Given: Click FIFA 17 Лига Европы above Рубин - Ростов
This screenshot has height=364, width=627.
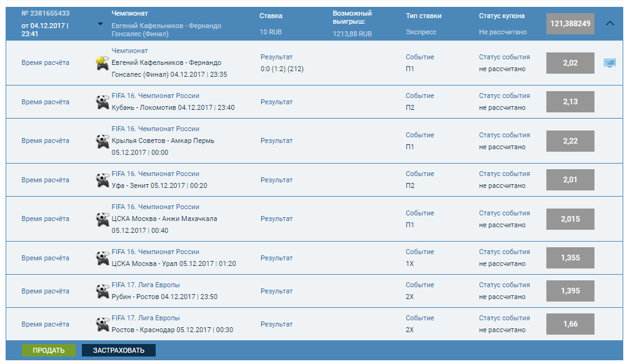Looking at the screenshot, I should 146,285.
